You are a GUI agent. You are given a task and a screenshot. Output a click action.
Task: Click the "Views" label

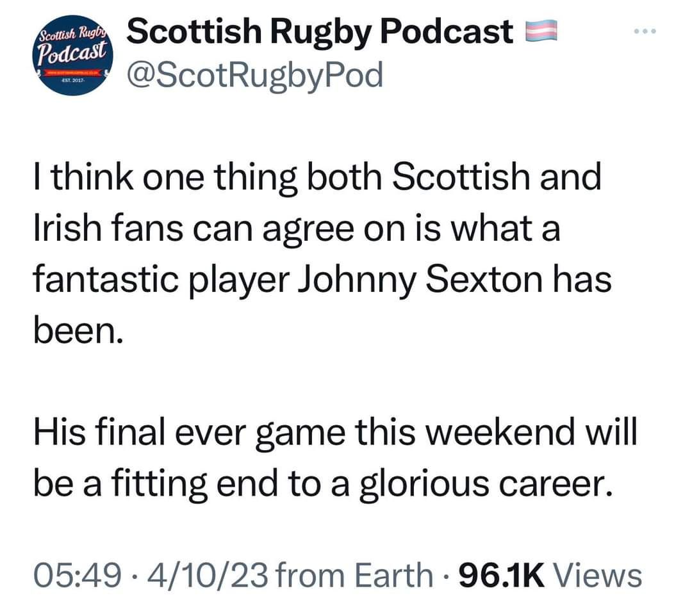click(597, 574)
